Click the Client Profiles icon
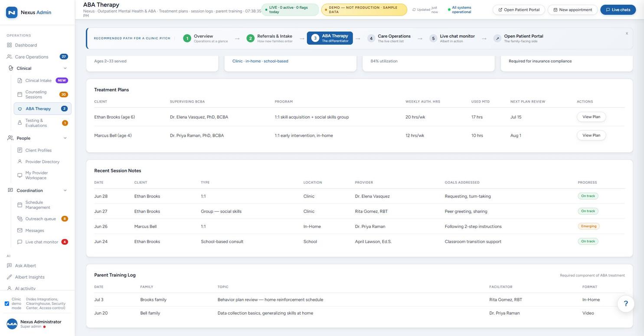 [20, 150]
